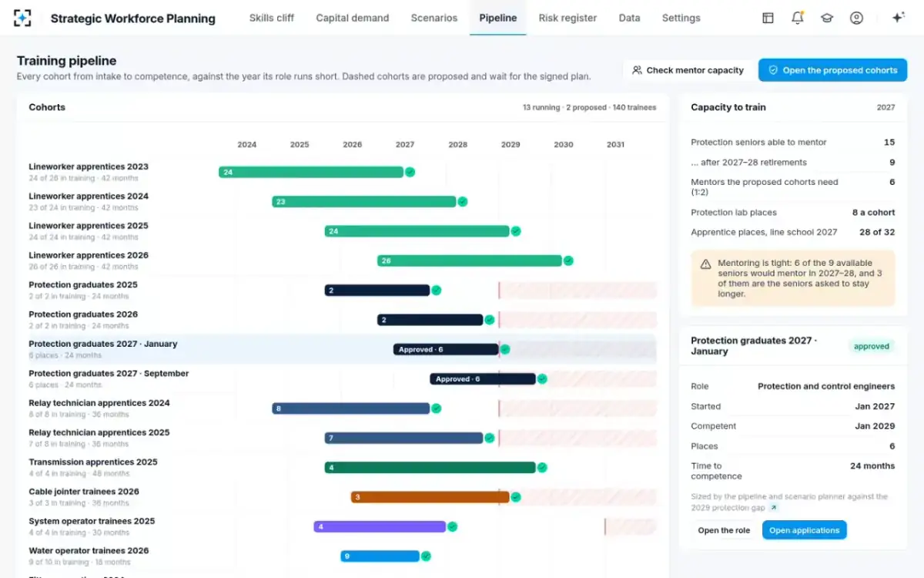Open the notifications bell
Image resolution: width=924 pixels, height=578 pixels.
click(798, 18)
